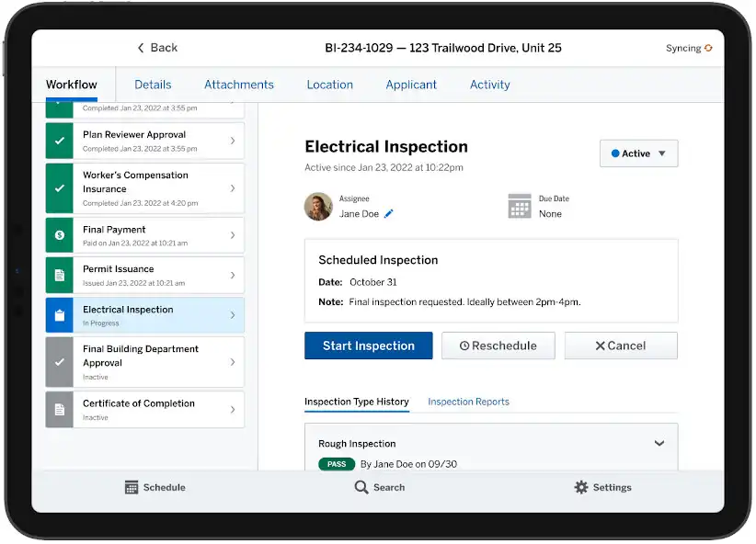The image size is (756, 544).
Task: Click the Due Date calendar icon
Action: (x=520, y=206)
